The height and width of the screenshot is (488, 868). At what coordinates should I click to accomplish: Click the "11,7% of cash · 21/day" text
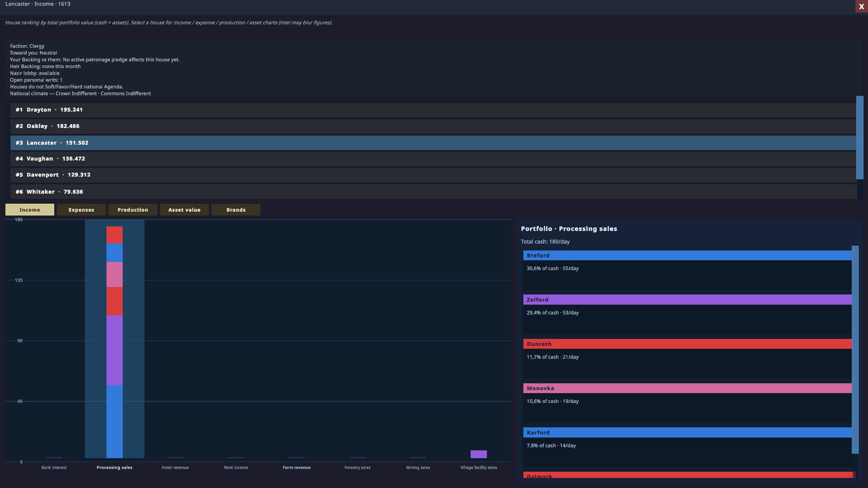(552, 357)
